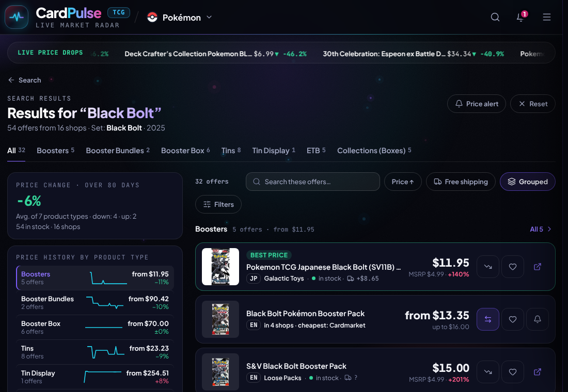The height and width of the screenshot is (392, 568).
Task: Expand the Pokémon game selector chevron
Action: (209, 18)
